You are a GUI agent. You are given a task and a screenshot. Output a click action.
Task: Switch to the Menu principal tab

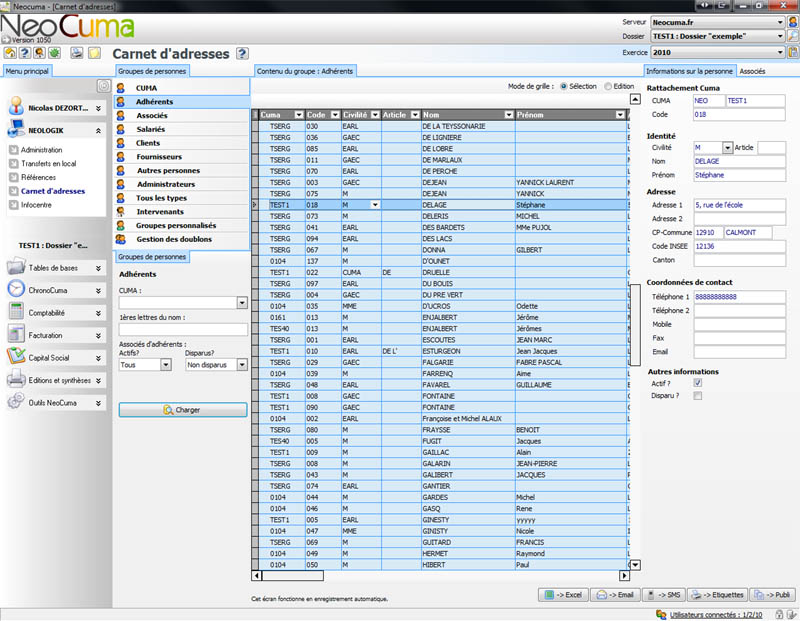tap(27, 71)
